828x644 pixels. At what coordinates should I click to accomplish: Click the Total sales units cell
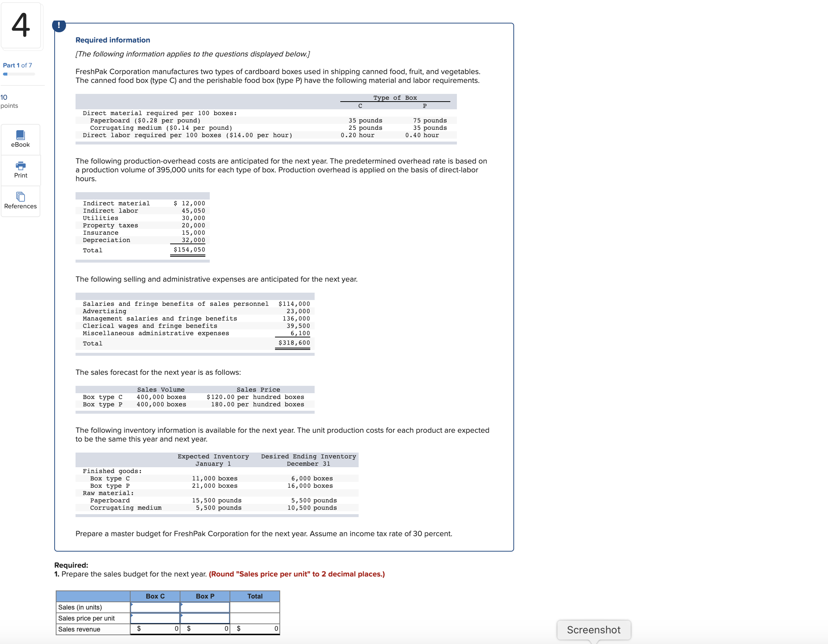point(255,607)
